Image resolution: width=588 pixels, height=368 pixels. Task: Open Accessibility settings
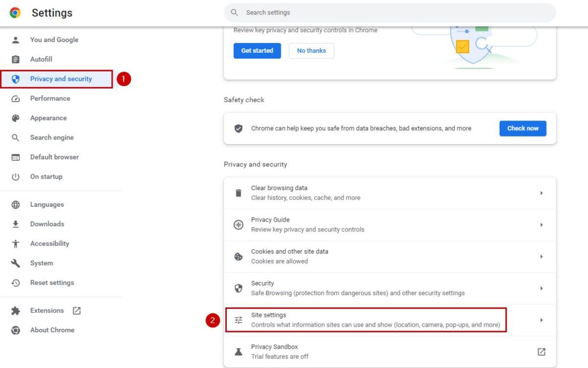[x=49, y=243]
